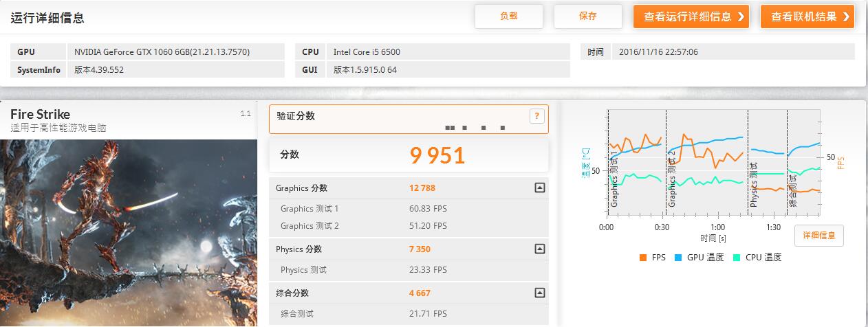Click the combined score value 4 667

point(420,293)
